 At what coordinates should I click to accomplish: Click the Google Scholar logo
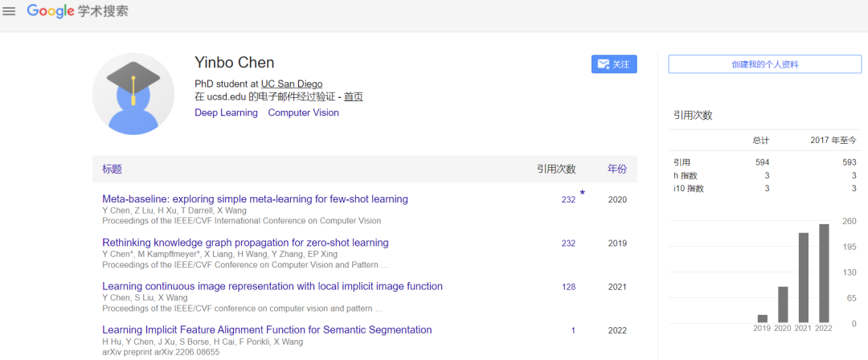[x=77, y=11]
